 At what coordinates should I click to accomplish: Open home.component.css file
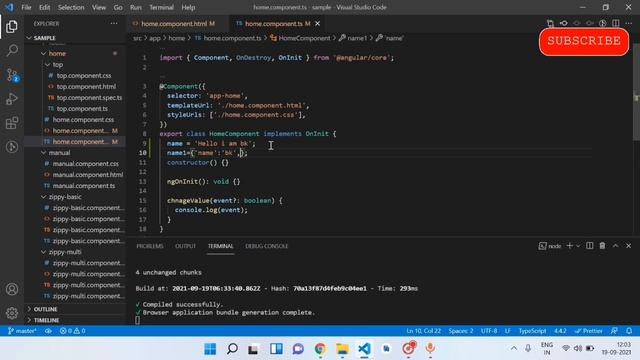tap(83, 120)
